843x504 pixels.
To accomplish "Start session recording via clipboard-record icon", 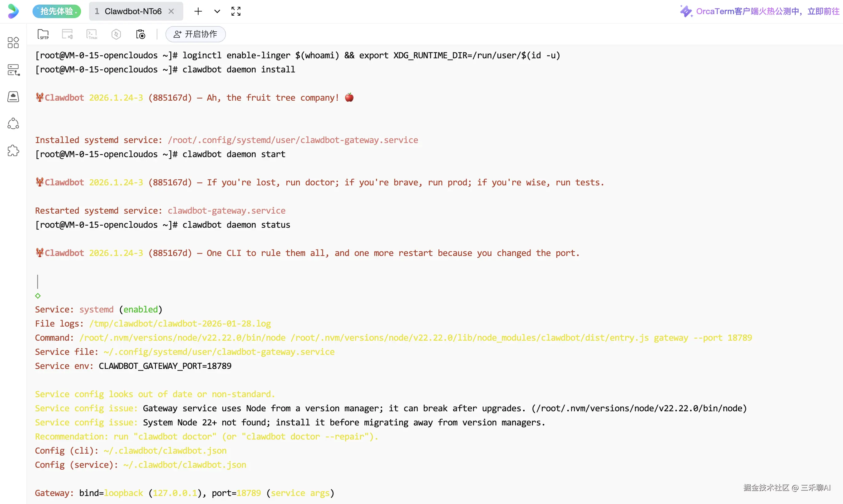I will [141, 34].
